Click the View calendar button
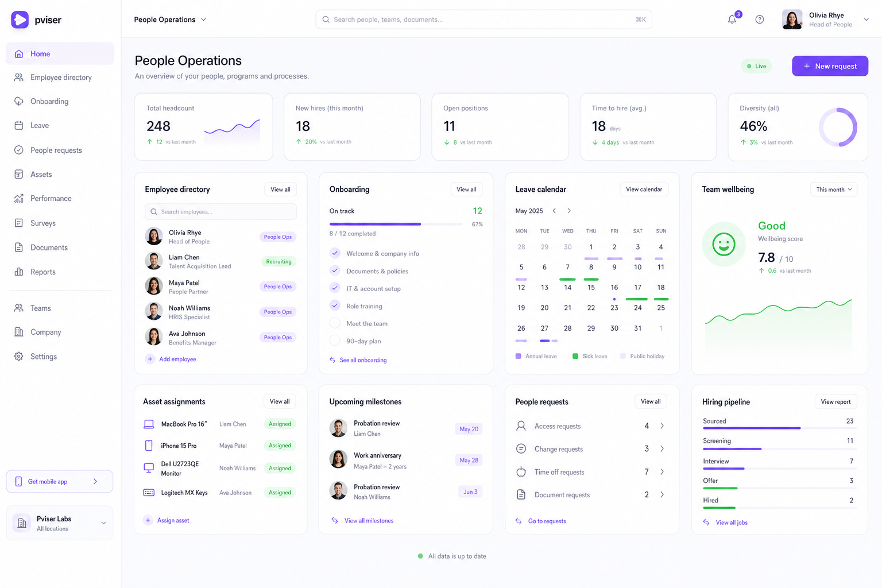Image resolution: width=882 pixels, height=588 pixels. coord(644,189)
